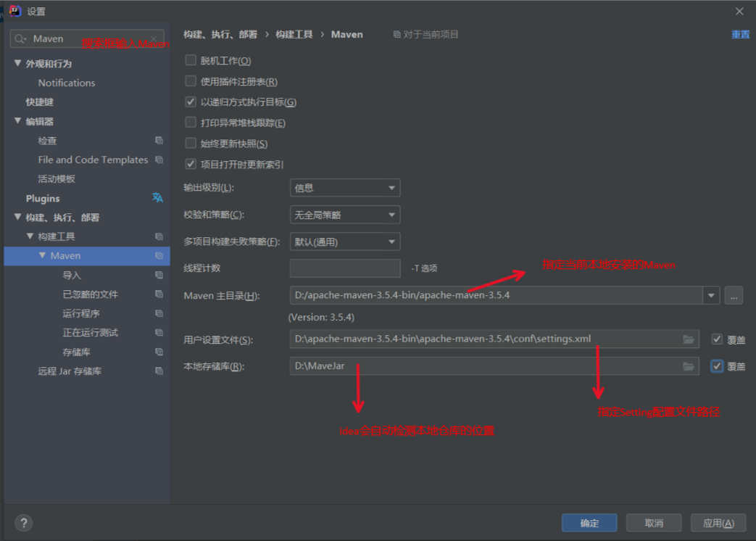
Task: Open help with the question mark icon
Action: [24, 523]
